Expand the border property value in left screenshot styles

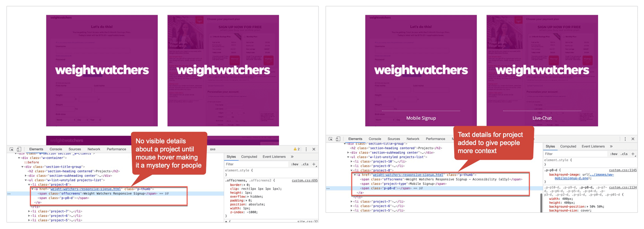pos(243,185)
